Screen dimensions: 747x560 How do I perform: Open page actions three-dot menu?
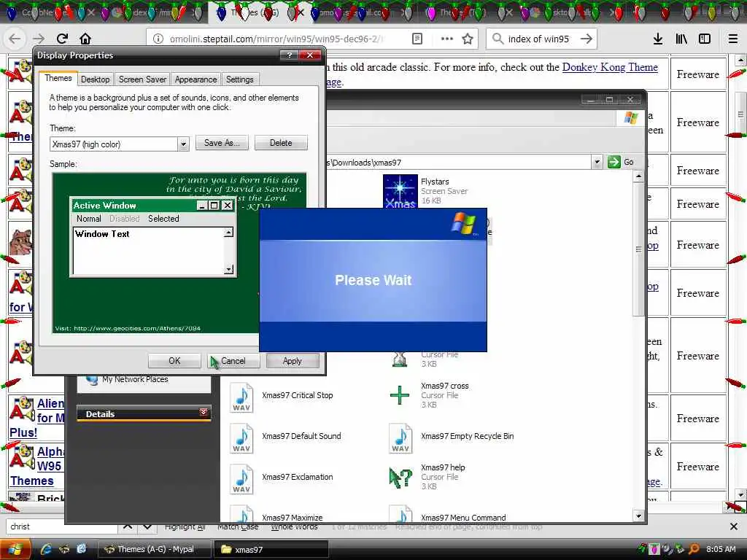pyautogui.click(x=447, y=39)
